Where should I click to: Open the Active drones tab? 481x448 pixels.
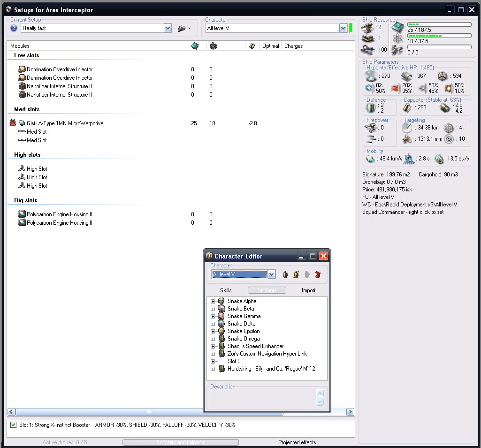click(x=65, y=442)
